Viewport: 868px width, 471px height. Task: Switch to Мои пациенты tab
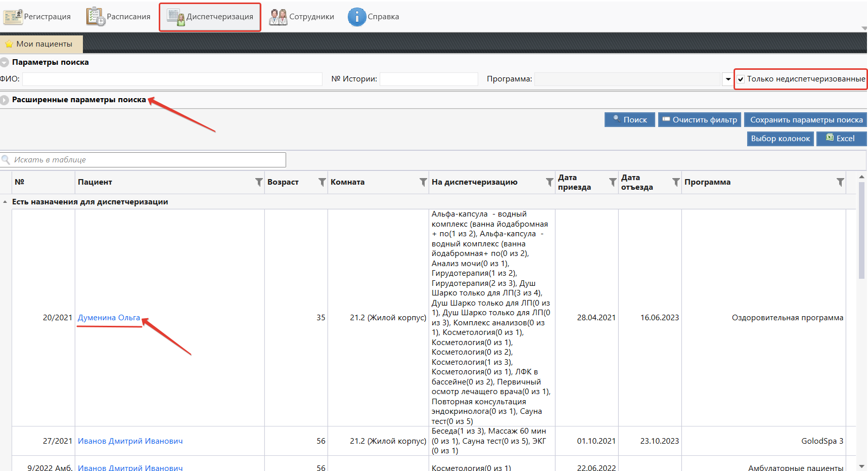(41, 44)
